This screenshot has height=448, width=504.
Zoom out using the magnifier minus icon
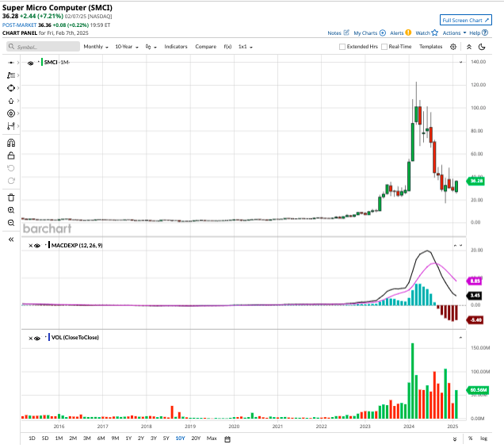pyautogui.click(x=11, y=223)
